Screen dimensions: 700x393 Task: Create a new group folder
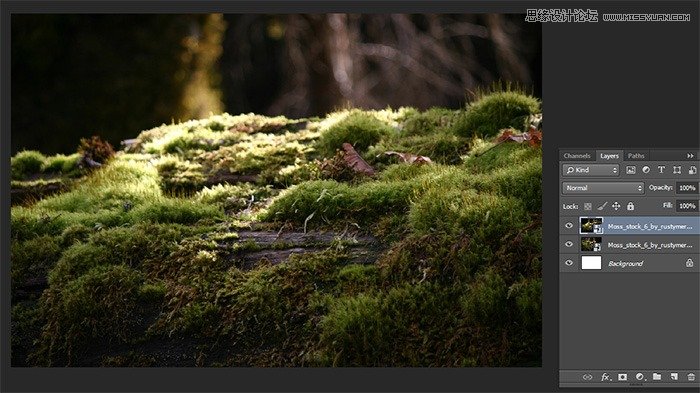tap(657, 377)
